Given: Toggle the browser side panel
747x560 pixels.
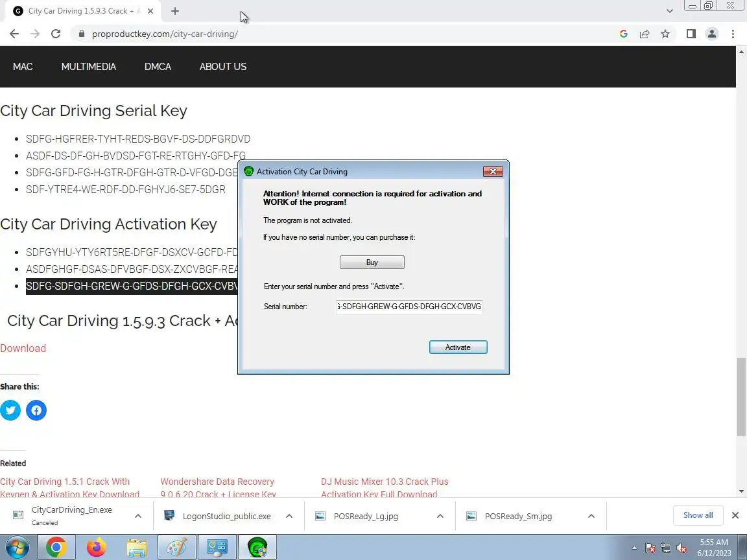Looking at the screenshot, I should (x=691, y=34).
